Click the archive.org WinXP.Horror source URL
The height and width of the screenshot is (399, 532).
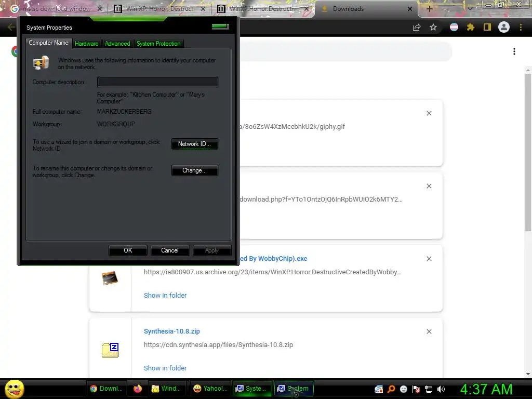tap(272, 272)
